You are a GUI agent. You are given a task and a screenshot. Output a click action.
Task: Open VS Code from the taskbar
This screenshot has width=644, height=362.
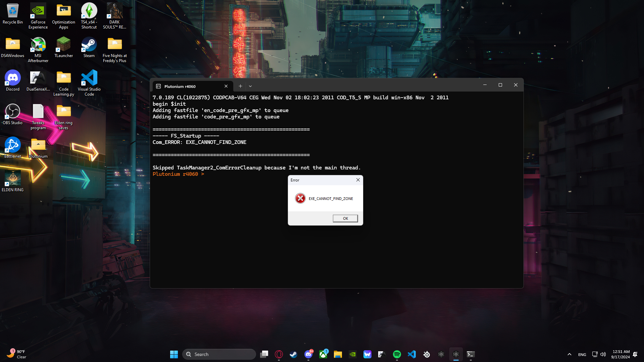(x=412, y=354)
